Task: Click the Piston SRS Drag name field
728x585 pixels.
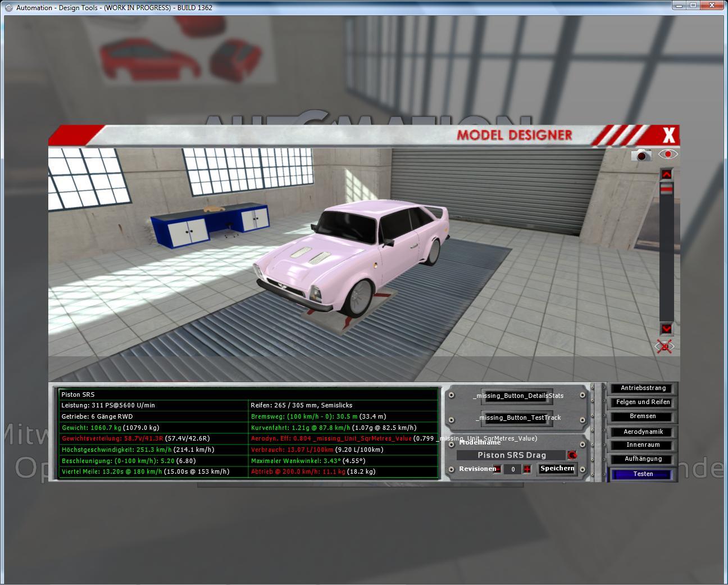Action: [x=511, y=455]
